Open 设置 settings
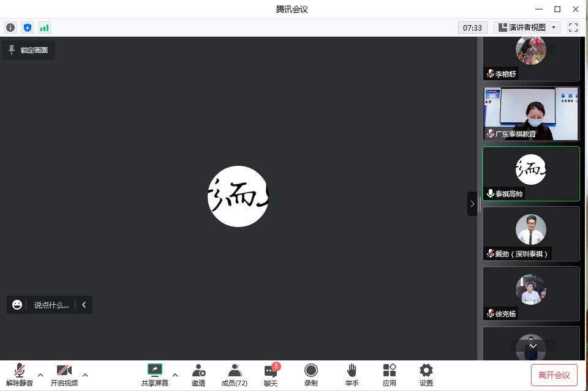 426,374
